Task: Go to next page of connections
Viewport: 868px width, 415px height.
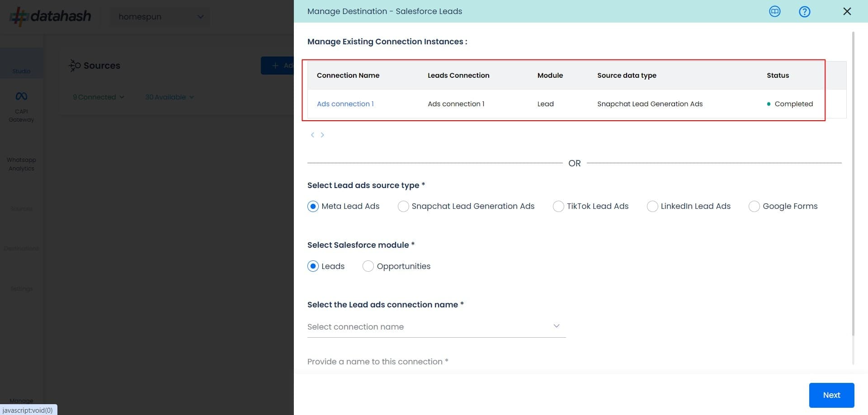Action: [322, 135]
